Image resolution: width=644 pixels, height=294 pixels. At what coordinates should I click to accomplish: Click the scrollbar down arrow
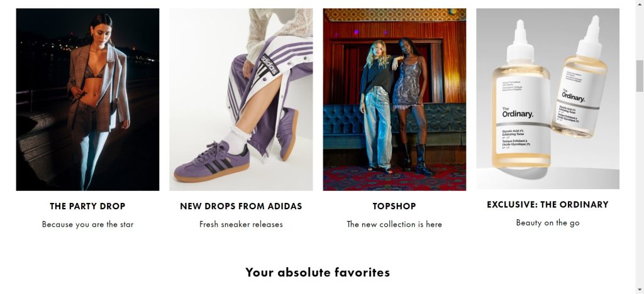tap(640, 290)
